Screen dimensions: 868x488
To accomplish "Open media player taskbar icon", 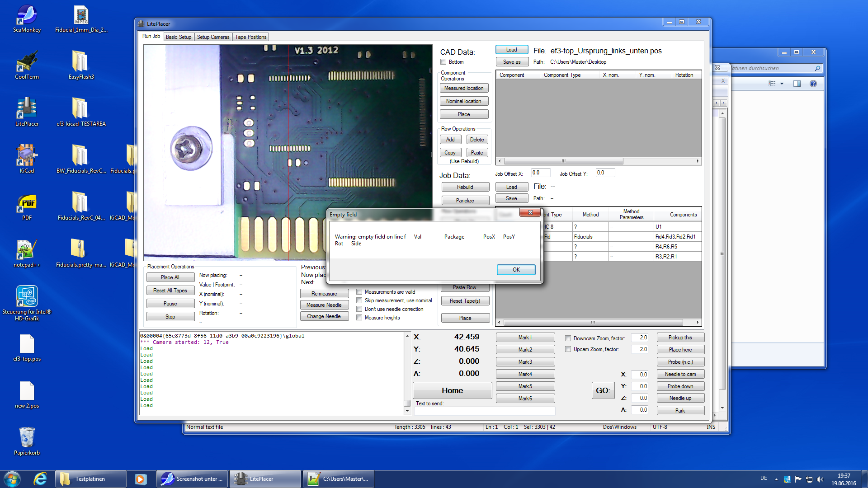I will (x=141, y=479).
